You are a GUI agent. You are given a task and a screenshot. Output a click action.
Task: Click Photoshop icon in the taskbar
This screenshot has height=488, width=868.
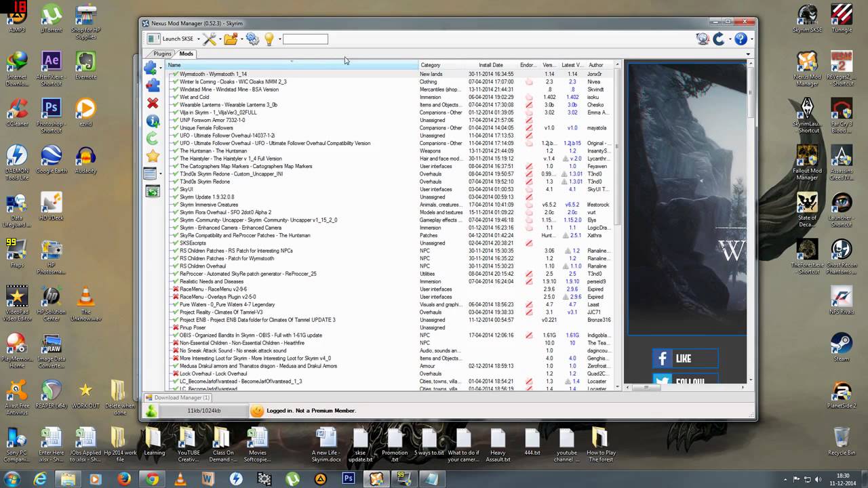pos(349,479)
